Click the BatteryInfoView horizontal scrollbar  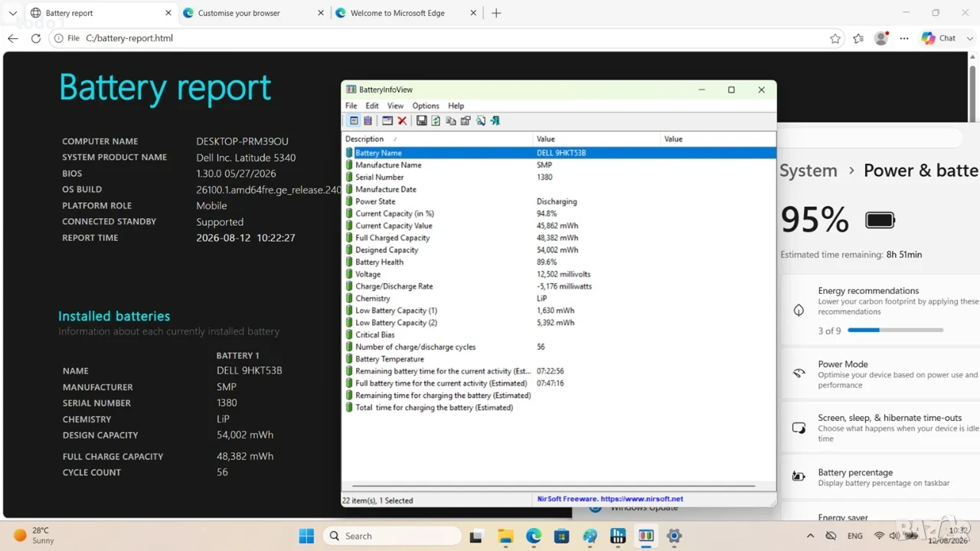[x=554, y=486]
